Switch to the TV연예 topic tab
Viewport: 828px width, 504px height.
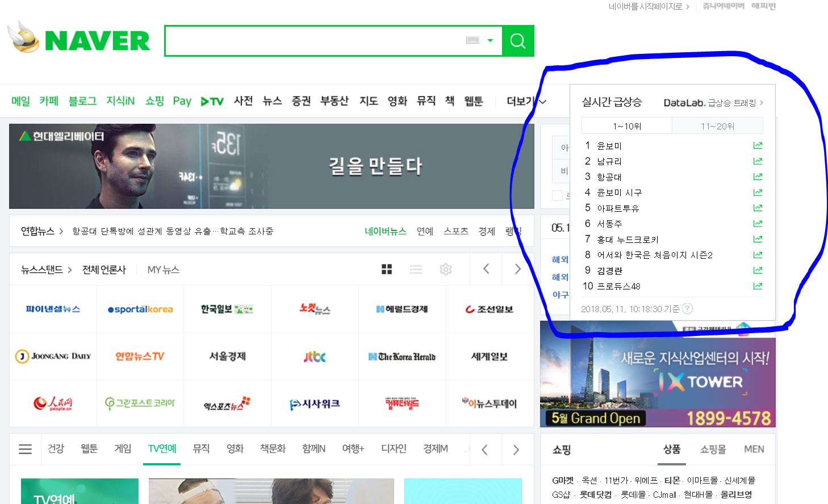click(x=162, y=449)
